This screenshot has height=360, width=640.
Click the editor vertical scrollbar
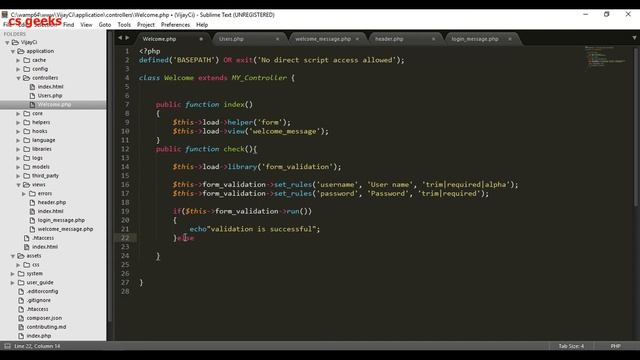636,127
